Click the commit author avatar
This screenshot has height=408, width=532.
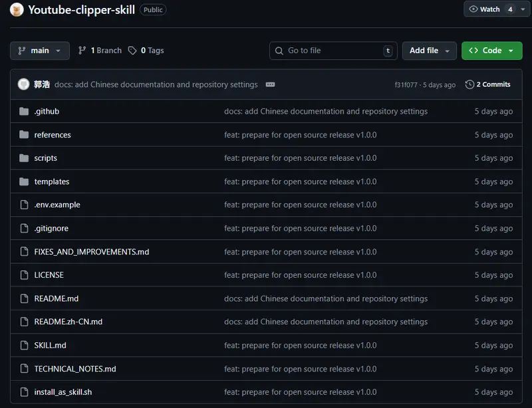(x=23, y=84)
